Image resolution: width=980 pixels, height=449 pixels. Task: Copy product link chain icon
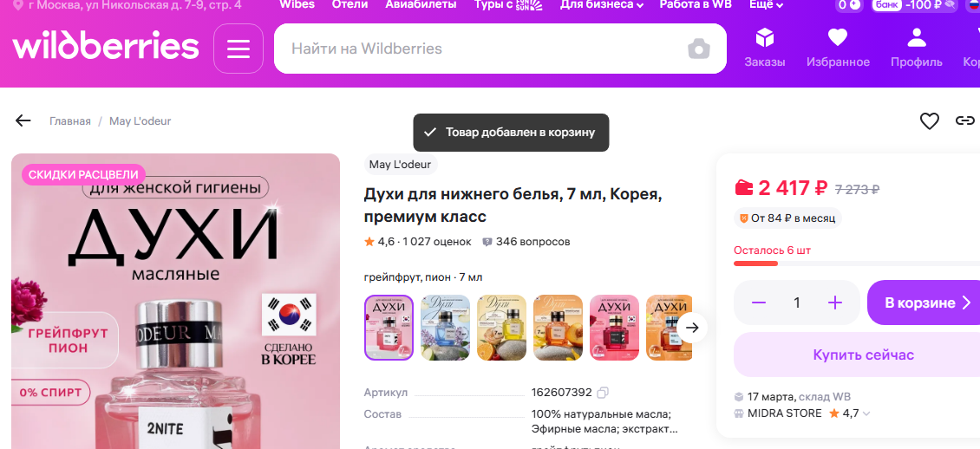[965, 120]
